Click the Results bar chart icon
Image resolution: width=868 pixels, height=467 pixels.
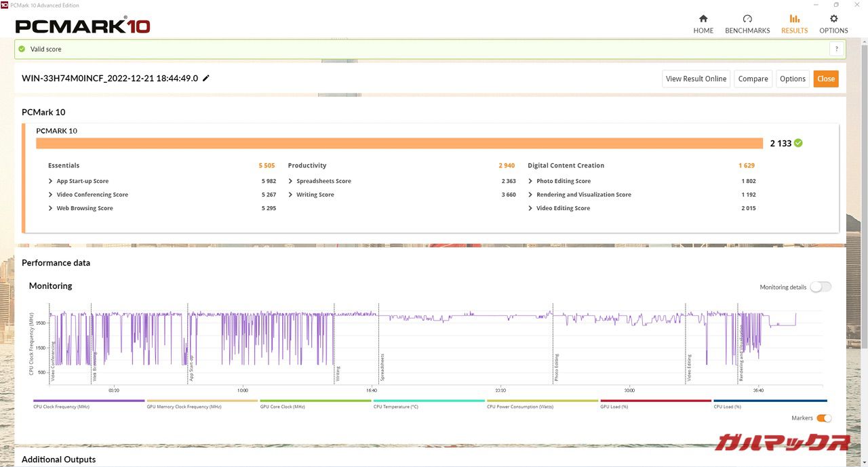point(794,19)
